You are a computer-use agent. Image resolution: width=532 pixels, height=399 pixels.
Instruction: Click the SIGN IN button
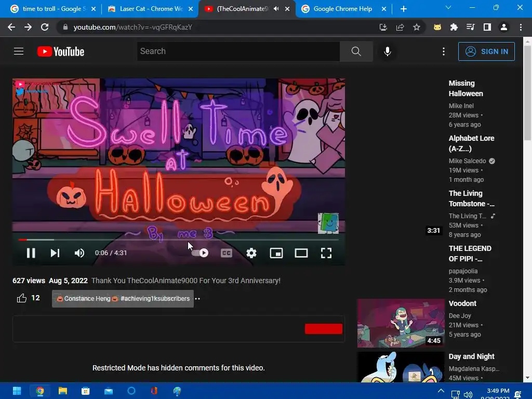(x=486, y=51)
